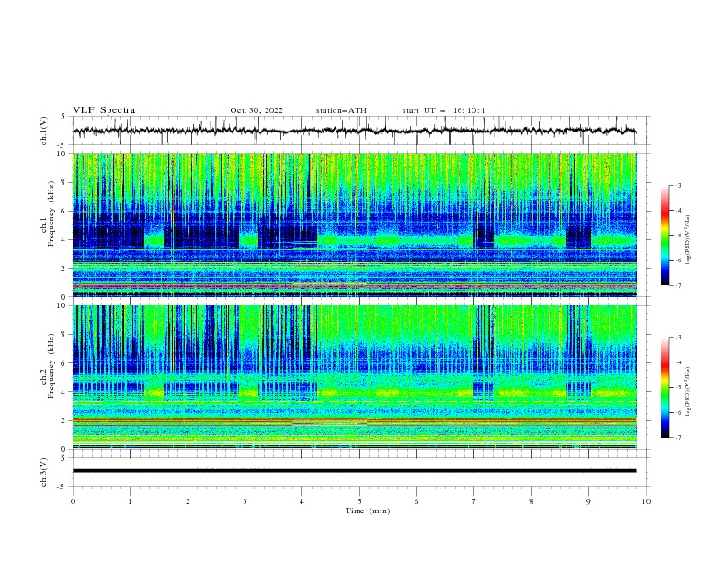This screenshot has height=563, width=728.
Task: Click the ch.2 colorbar "log(PSD)(V²/Hz)" label
Action: point(688,392)
